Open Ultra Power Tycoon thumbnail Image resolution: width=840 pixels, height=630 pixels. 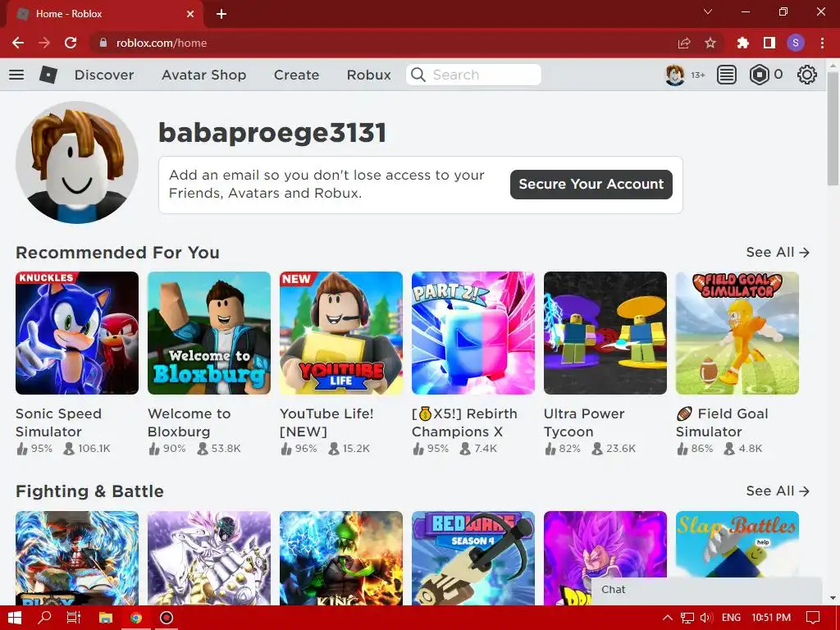click(x=605, y=333)
